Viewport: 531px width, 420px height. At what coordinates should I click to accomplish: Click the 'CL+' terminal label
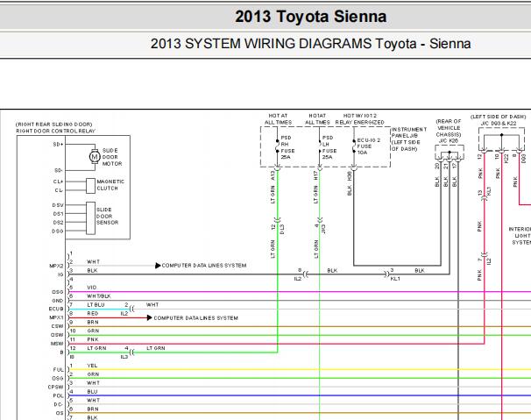point(58,182)
